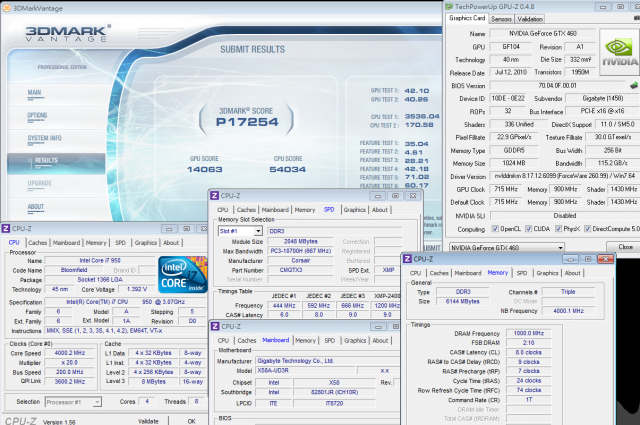Open SPD tab in CPU-Z Memory window

[x=522, y=273]
